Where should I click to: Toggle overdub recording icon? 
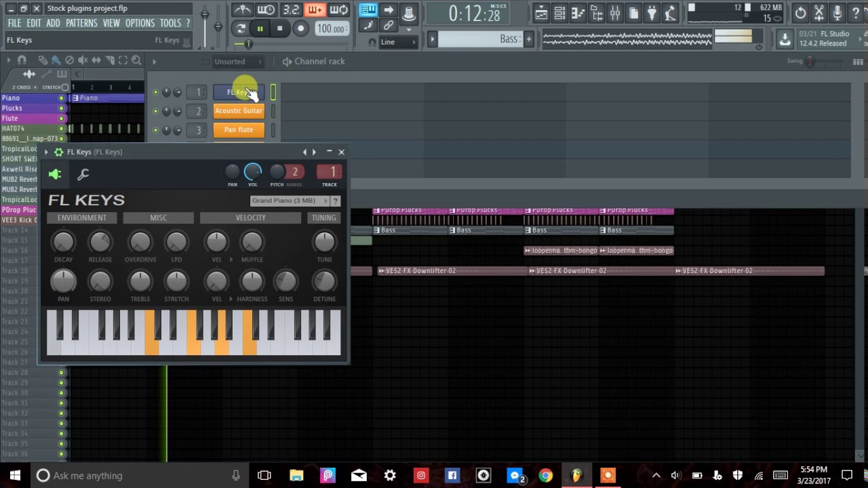[315, 10]
